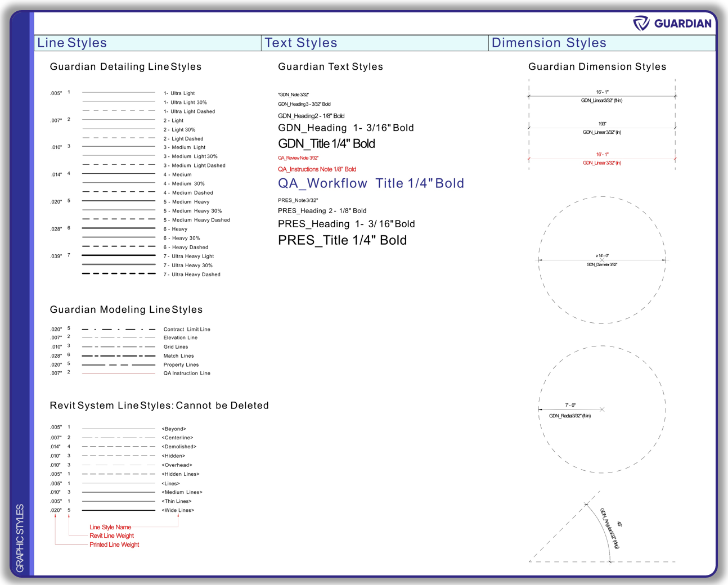
Task: Click the "PRES_Title 1/4" Bold" text sample
Action: [342, 240]
